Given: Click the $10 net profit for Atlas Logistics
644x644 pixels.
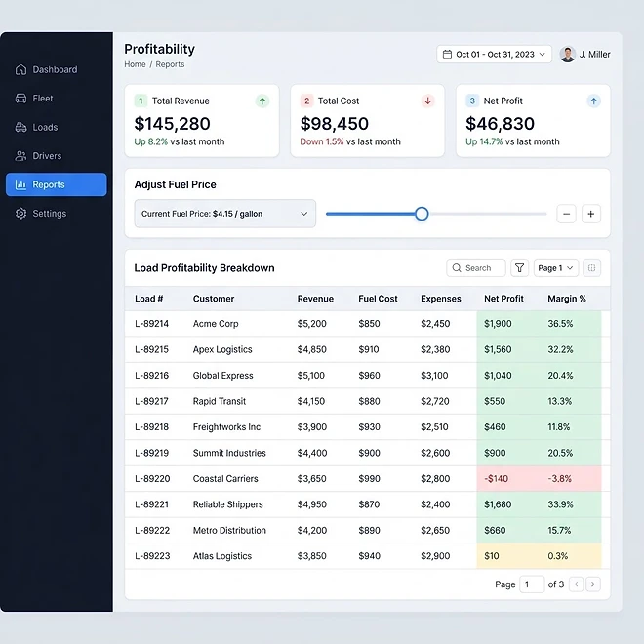Looking at the screenshot, I should 491,556.
